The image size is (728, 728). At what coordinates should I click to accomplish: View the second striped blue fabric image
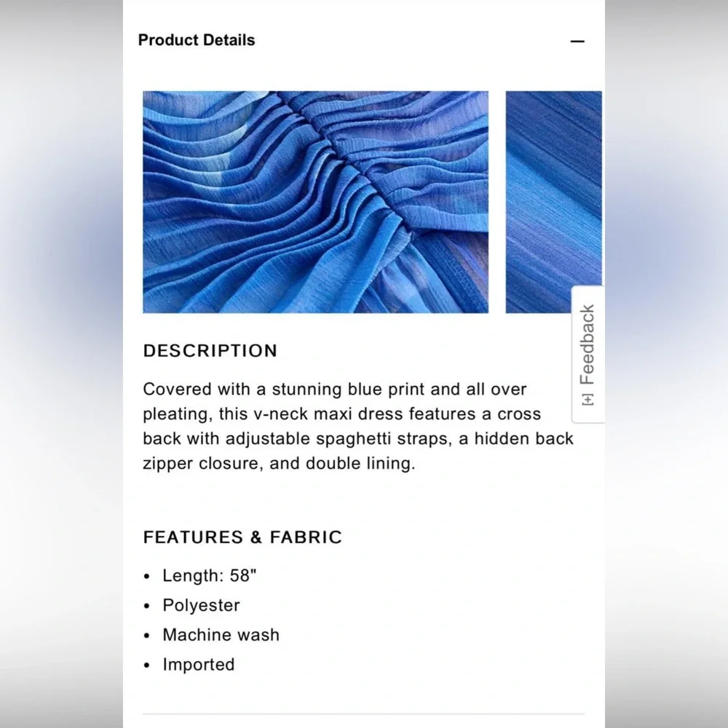click(553, 202)
